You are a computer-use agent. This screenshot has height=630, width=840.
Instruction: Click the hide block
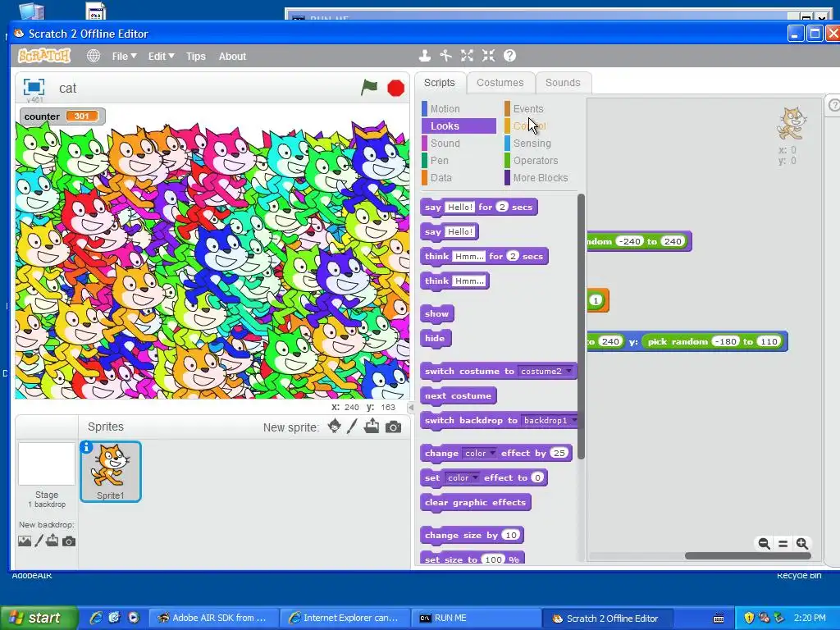(x=436, y=339)
